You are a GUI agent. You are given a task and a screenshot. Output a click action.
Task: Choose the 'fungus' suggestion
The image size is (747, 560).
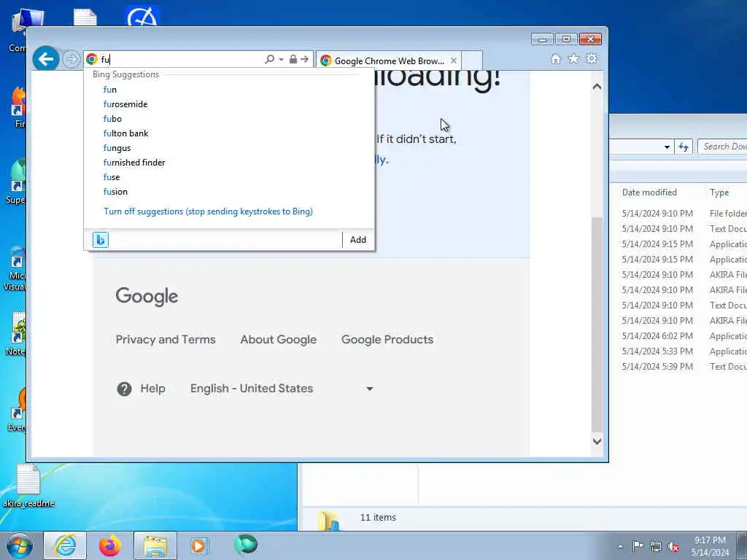(x=117, y=148)
